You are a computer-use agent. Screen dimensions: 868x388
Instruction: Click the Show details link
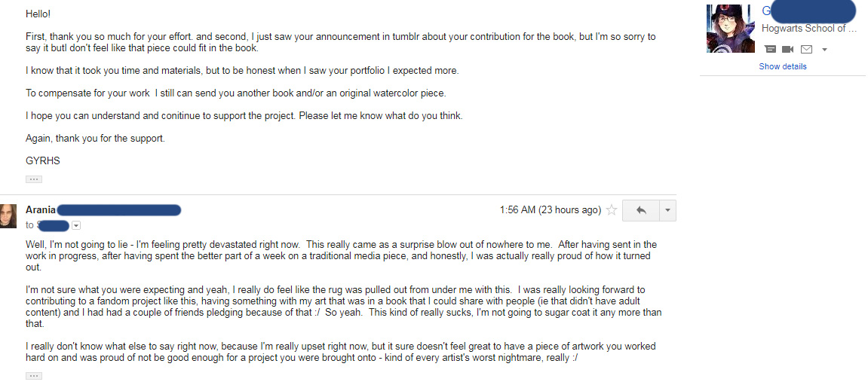point(783,66)
